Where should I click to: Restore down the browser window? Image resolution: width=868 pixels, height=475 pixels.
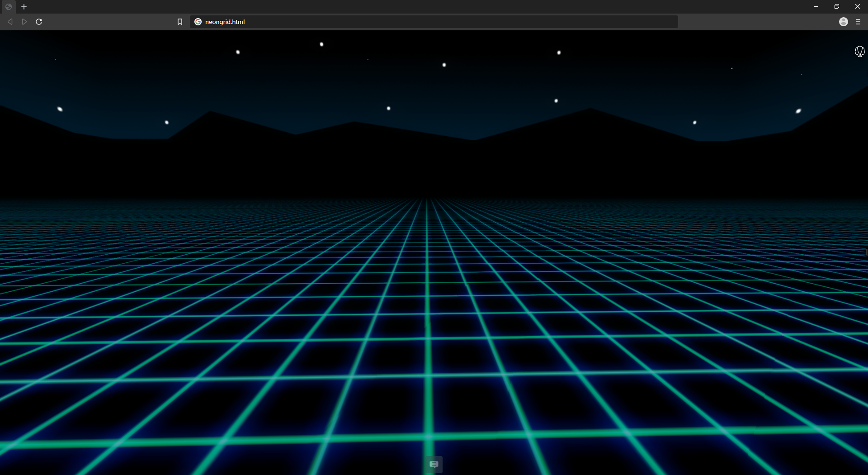click(x=837, y=7)
